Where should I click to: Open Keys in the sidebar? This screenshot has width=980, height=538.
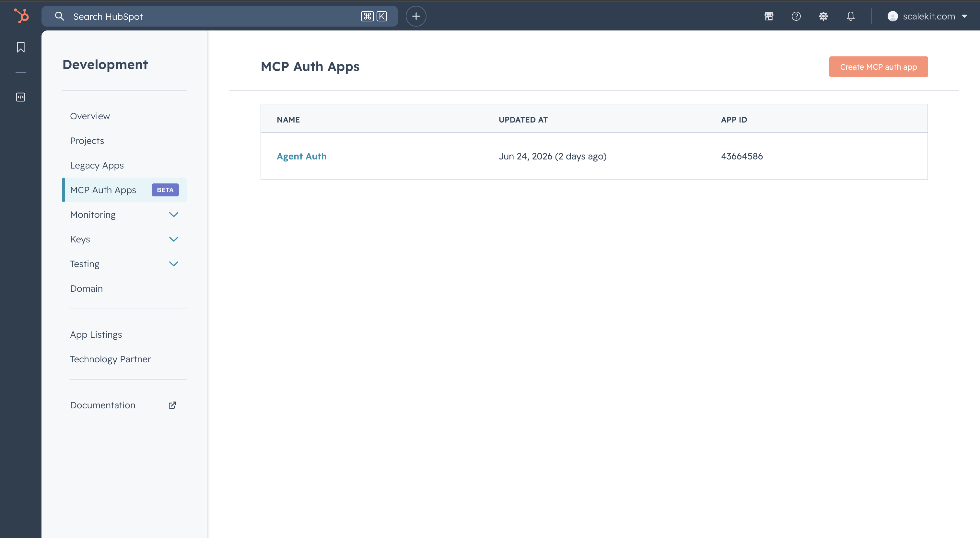coord(80,239)
